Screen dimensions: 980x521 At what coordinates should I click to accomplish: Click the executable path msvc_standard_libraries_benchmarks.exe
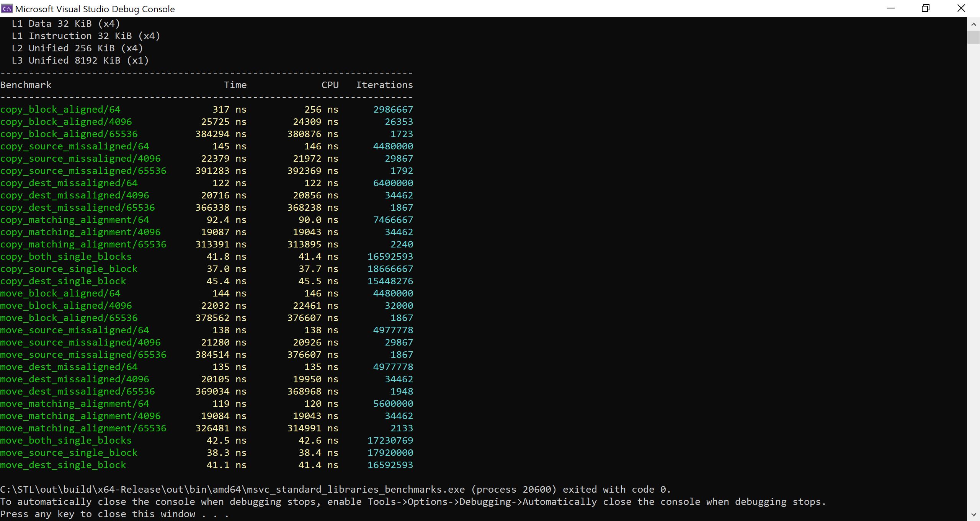pos(356,490)
